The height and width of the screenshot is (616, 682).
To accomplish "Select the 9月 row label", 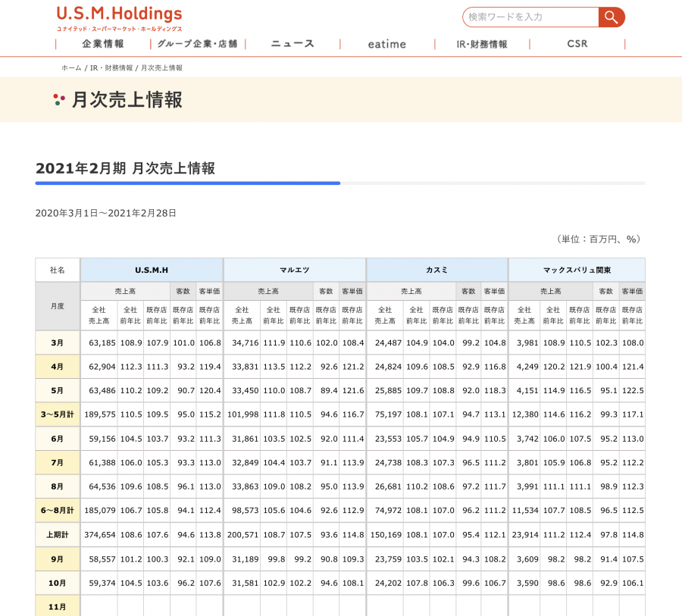I will coord(58,559).
